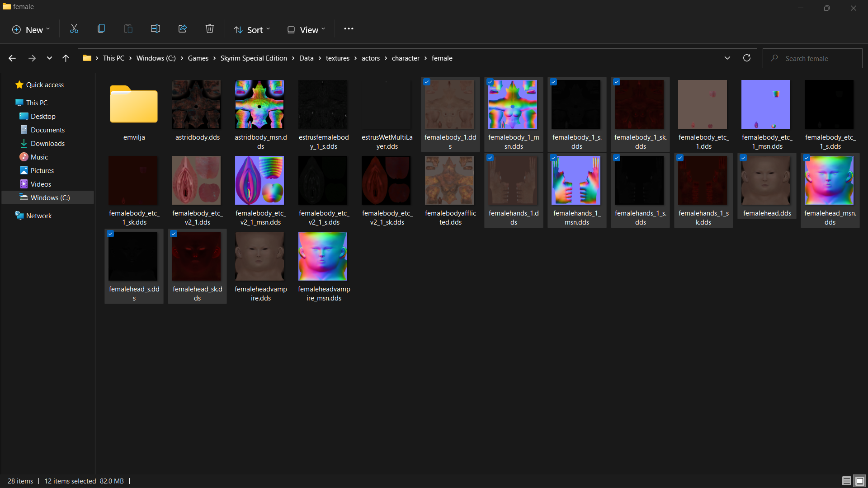The width and height of the screenshot is (868, 488).
Task: Navigate up one folder level arrow
Action: pos(66,58)
